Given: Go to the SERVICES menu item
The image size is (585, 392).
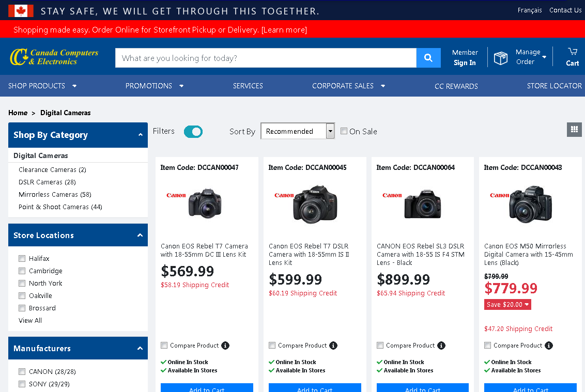Looking at the screenshot, I should point(248,86).
